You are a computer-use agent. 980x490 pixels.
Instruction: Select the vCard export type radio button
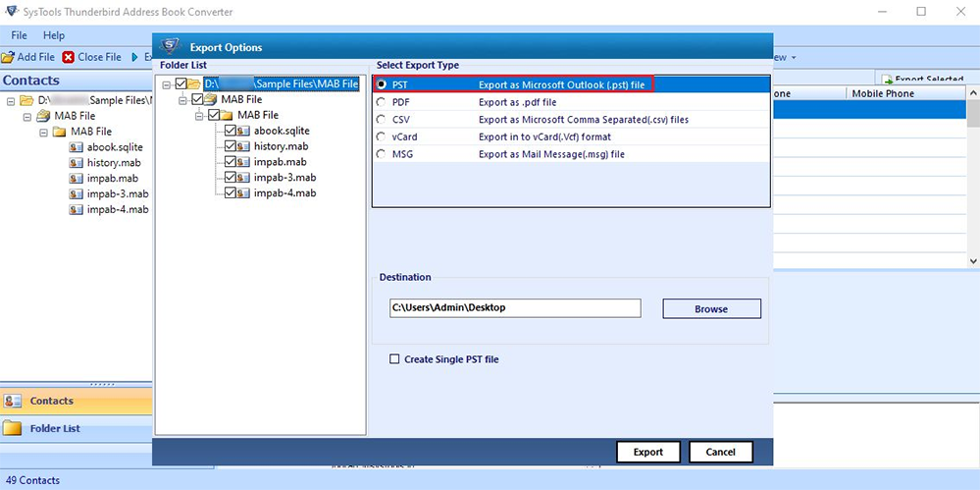382,136
